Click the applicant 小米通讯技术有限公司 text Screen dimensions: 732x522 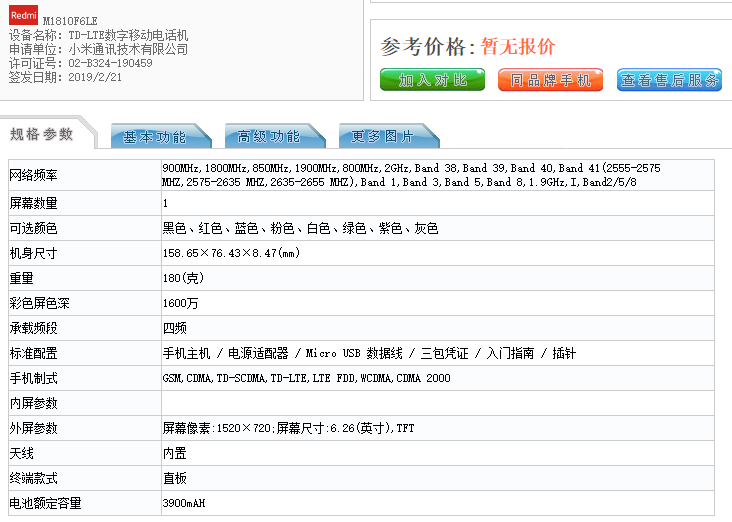[x=128, y=49]
